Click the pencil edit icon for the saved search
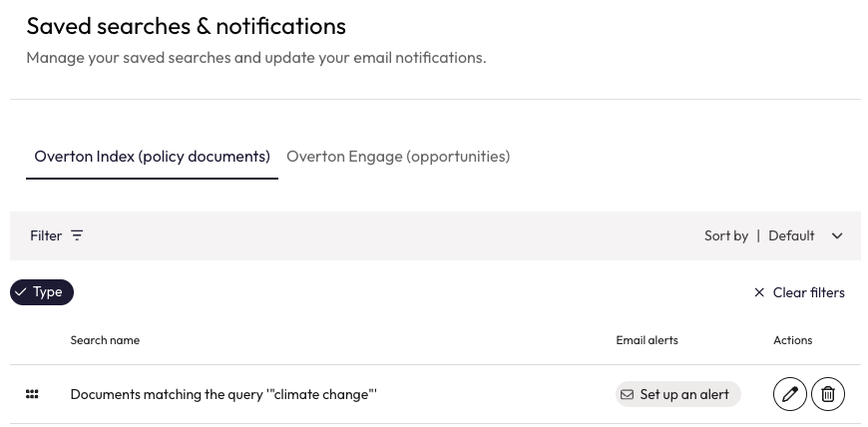This screenshot has width=868, height=427. point(790,394)
